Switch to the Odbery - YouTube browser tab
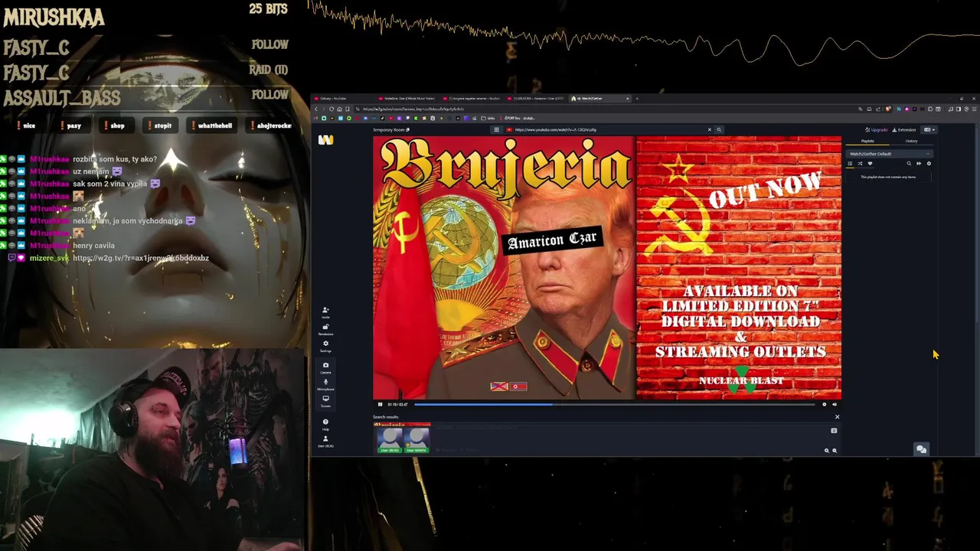 pyautogui.click(x=344, y=99)
